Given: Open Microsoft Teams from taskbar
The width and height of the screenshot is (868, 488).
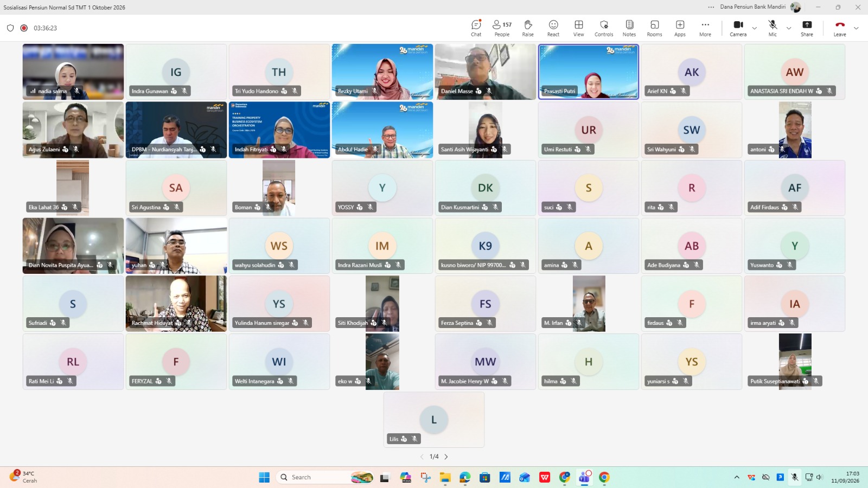Looking at the screenshot, I should (584, 477).
